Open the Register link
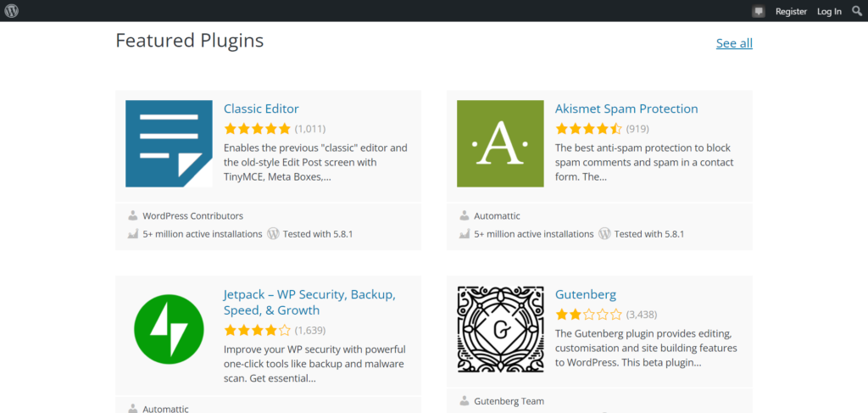The width and height of the screenshot is (868, 413). coord(791,11)
